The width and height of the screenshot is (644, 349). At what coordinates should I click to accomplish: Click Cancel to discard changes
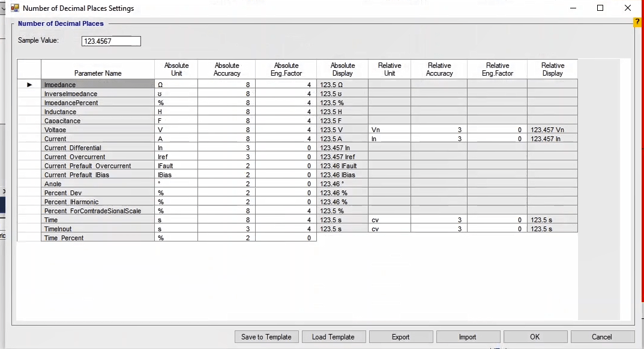point(602,337)
